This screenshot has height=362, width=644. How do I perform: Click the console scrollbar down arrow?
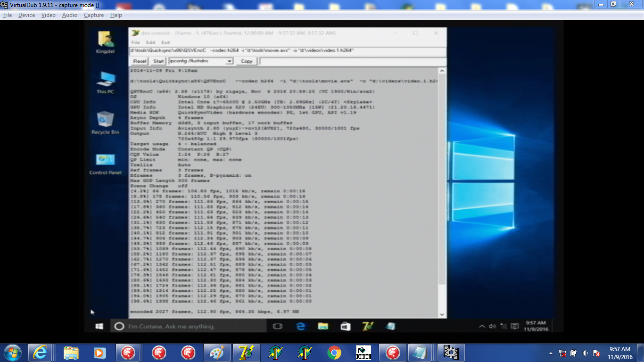coord(442,314)
